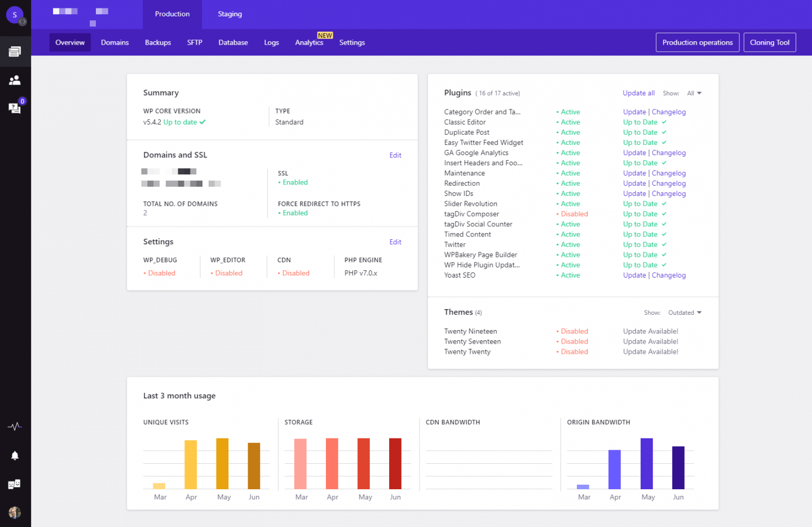The image size is (812, 527).
Task: Click the Slider Revolution plugin name
Action: (470, 204)
